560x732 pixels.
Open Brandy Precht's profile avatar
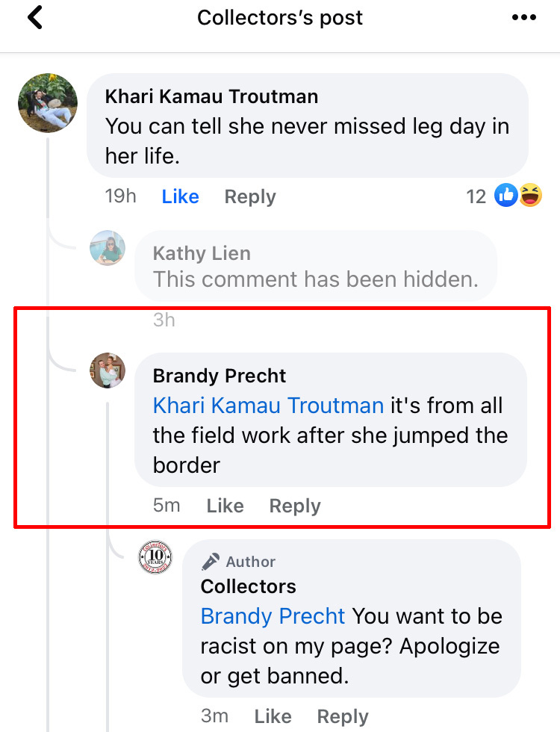pyautogui.click(x=108, y=370)
